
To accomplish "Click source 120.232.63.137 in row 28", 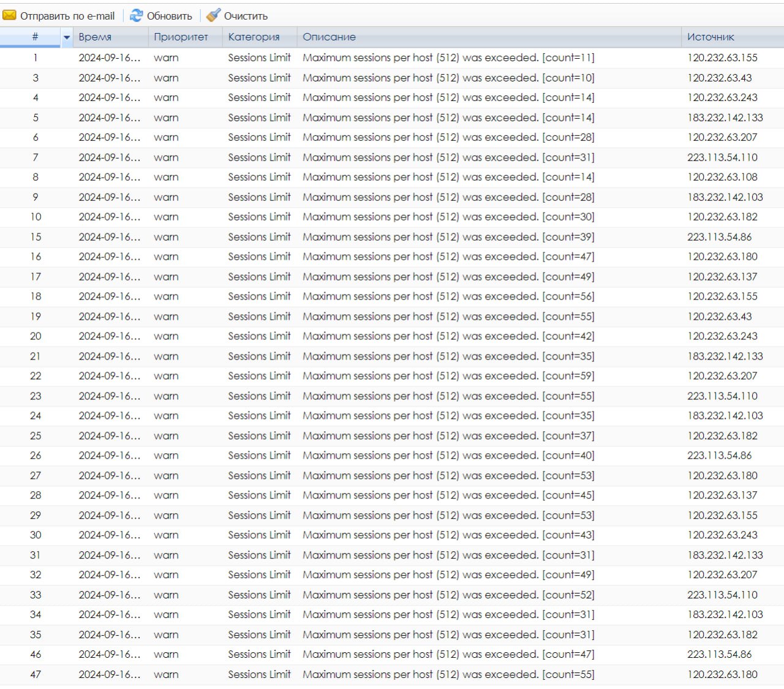I will click(722, 495).
